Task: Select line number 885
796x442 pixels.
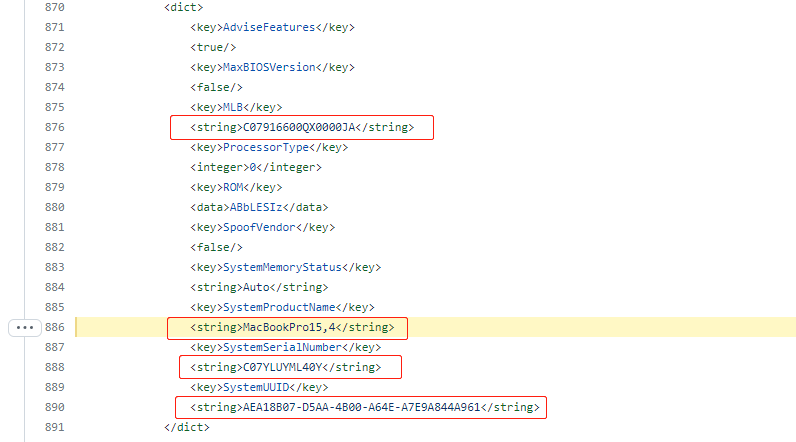Action: point(54,307)
